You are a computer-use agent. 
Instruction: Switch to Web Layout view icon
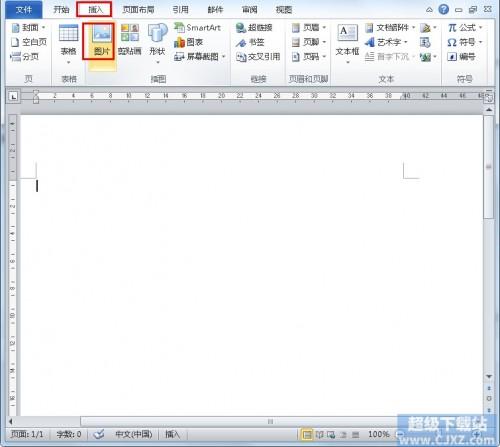point(331,434)
